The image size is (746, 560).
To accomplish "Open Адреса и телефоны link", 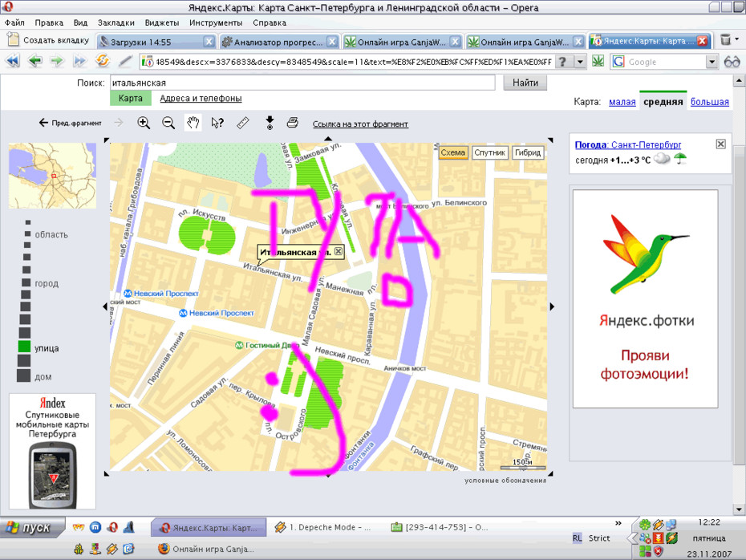I will pos(201,98).
